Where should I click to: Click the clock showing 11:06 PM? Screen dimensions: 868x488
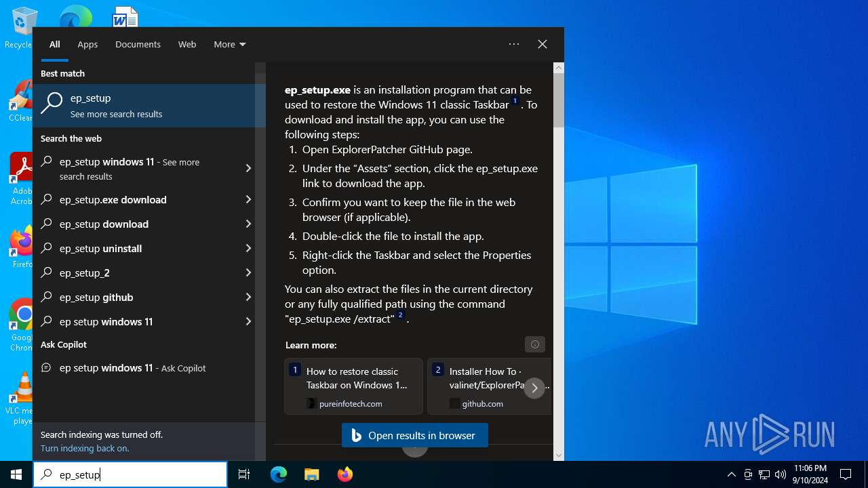tap(810, 474)
